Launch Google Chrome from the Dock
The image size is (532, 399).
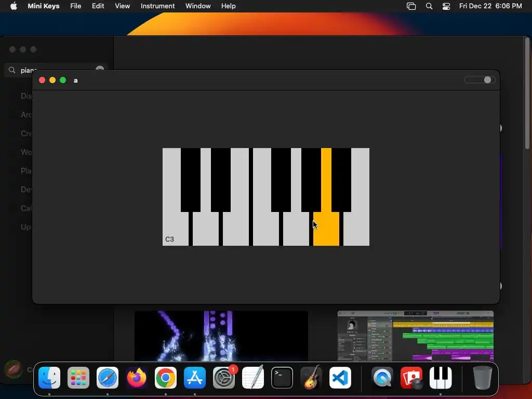tap(166, 378)
